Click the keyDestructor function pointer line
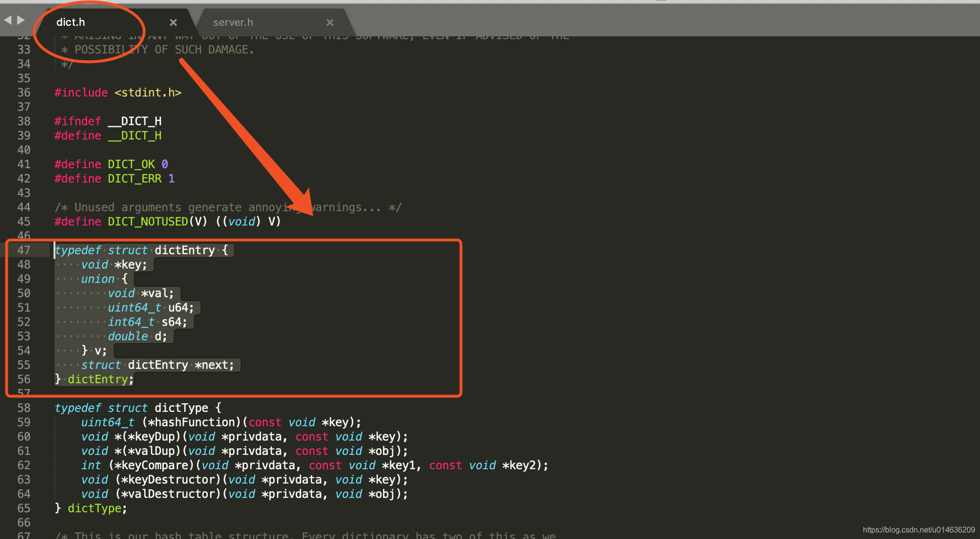The height and width of the screenshot is (539, 980). (245, 480)
